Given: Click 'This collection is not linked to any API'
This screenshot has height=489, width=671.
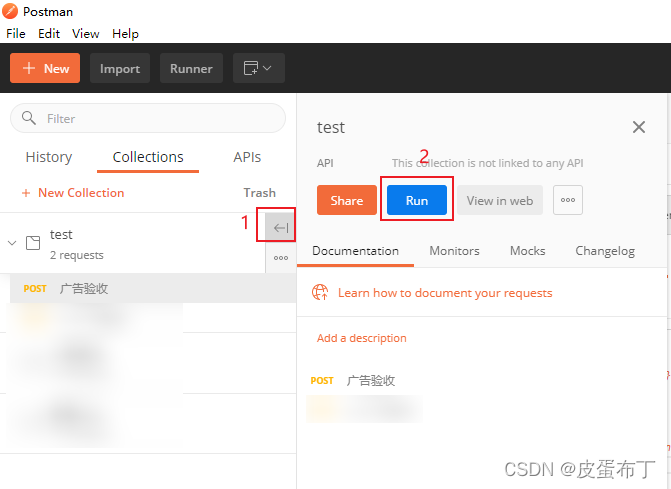Looking at the screenshot, I should (487, 163).
